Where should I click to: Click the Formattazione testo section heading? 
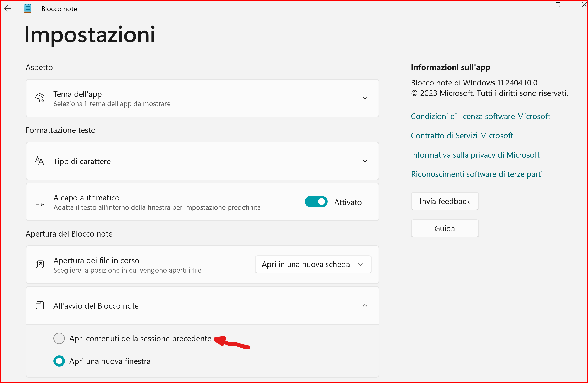tap(61, 130)
